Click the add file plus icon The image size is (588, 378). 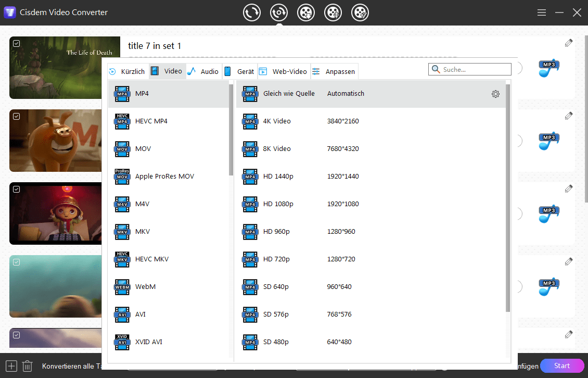(11, 366)
